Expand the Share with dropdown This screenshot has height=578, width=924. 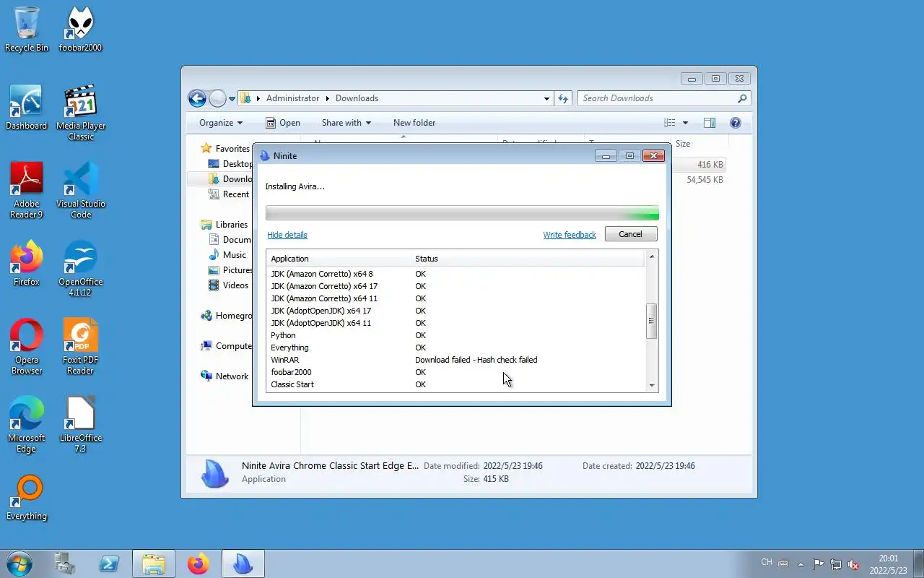tap(346, 123)
